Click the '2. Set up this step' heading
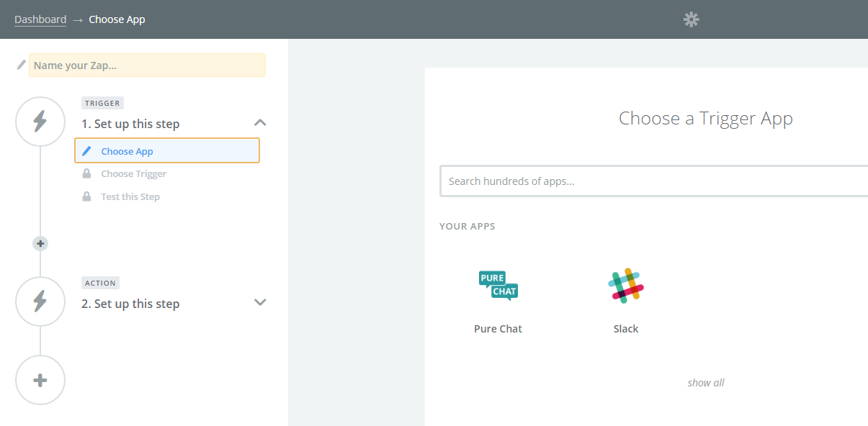868x426 pixels. pos(130,304)
